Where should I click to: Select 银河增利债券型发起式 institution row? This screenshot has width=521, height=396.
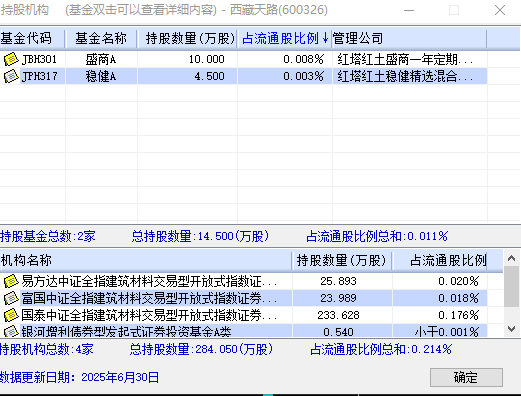pos(126,331)
